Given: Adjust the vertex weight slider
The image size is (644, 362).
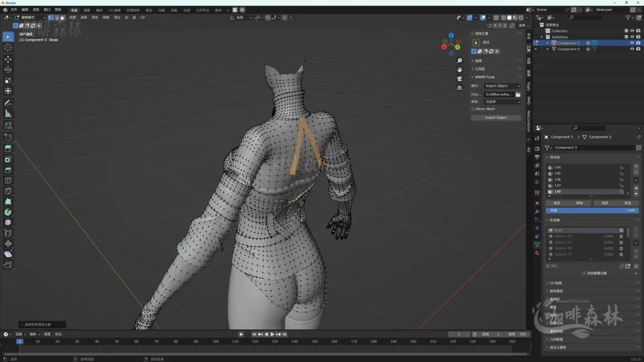Looking at the screenshot, I should tap(592, 211).
